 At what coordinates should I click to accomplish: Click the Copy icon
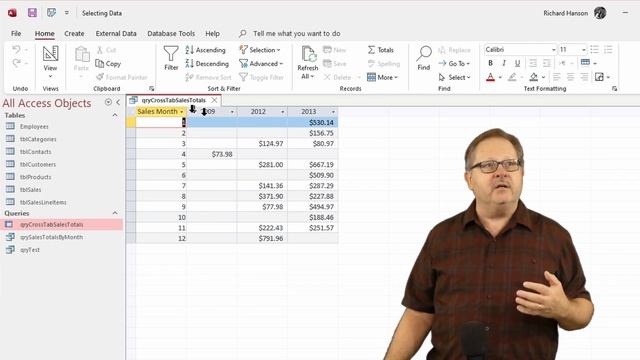click(x=100, y=63)
